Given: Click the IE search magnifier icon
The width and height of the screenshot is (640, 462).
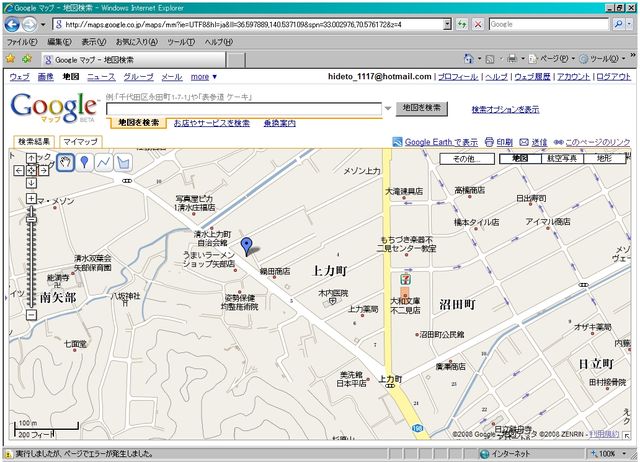Looking at the screenshot, I should coord(618,24).
